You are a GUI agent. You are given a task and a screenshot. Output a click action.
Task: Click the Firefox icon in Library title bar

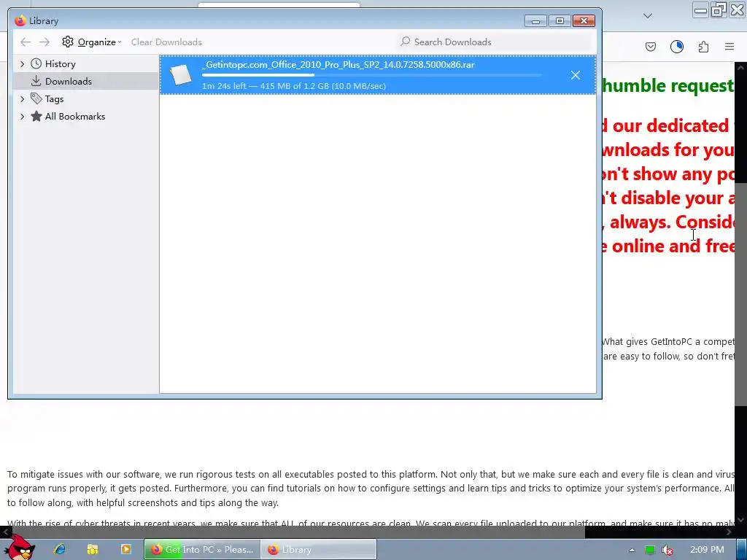click(20, 20)
